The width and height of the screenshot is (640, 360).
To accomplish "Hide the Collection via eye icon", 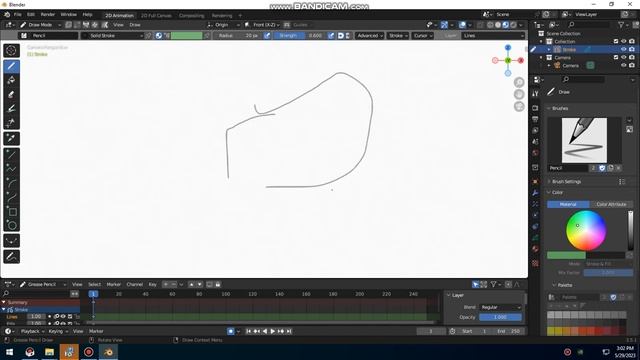I will tap(624, 41).
